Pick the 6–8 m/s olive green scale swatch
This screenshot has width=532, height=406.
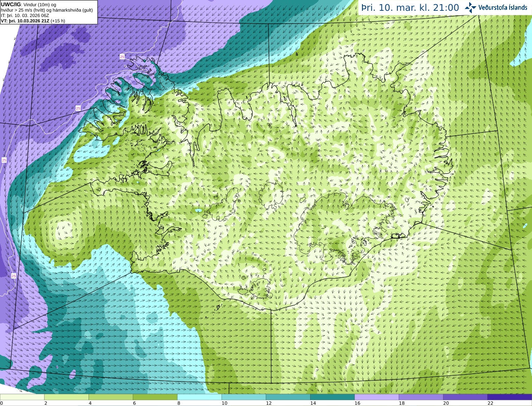155,397
